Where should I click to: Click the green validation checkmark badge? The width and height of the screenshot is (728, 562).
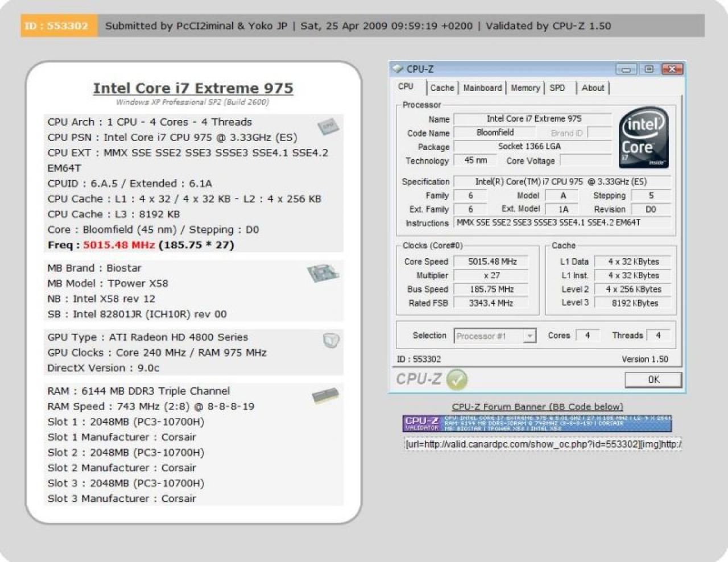pos(456,379)
